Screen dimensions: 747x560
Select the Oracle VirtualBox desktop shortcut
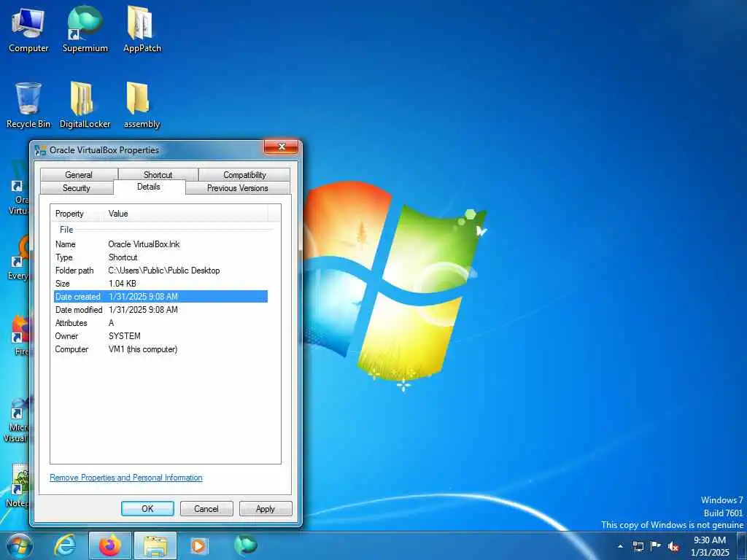(18, 188)
